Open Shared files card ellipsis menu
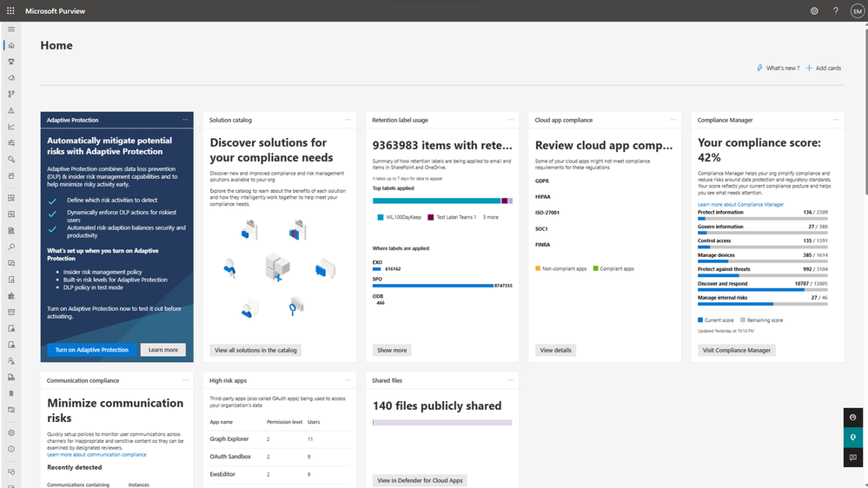868x488 pixels. coord(511,380)
